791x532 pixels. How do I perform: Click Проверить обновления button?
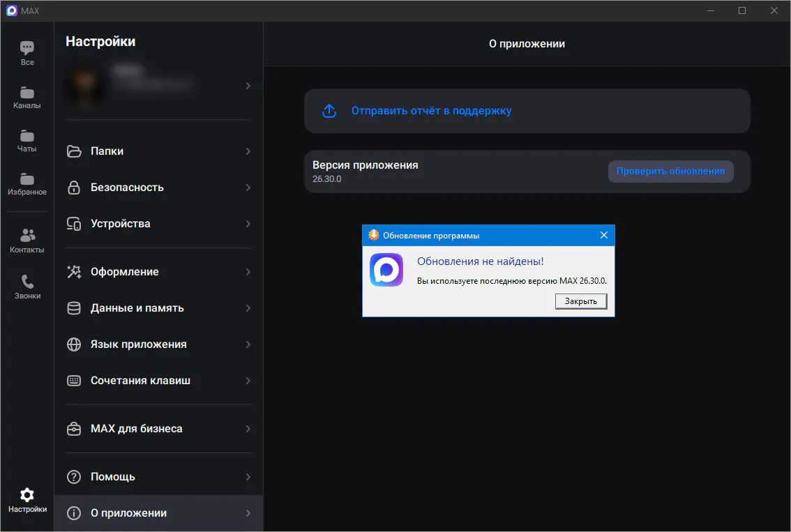pyautogui.click(x=670, y=172)
